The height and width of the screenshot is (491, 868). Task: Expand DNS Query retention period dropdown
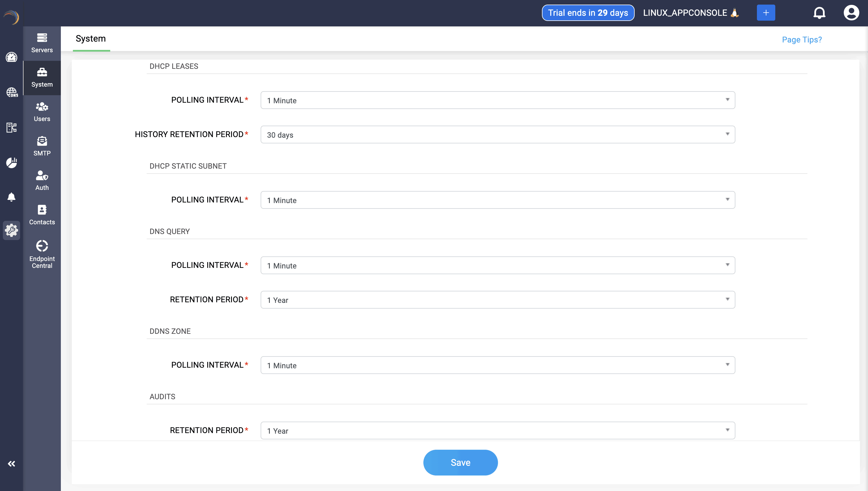[497, 300]
